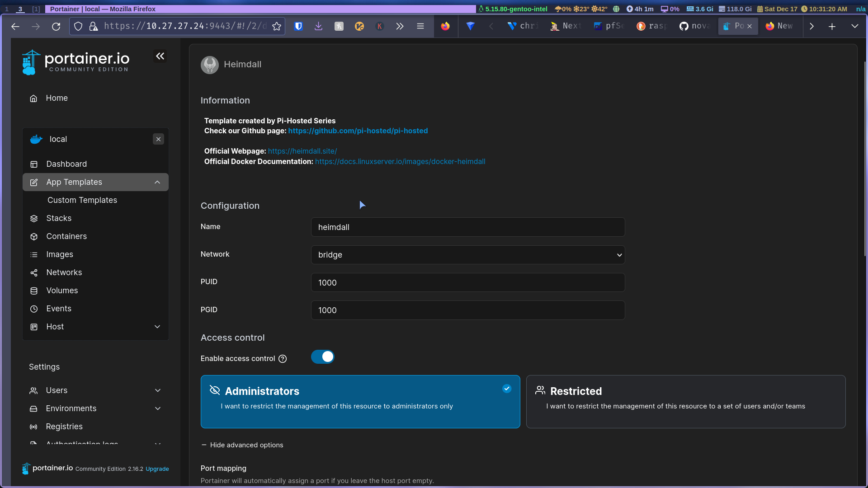Click workspace 3 in the status bar
868x488 pixels.
click(20, 9)
